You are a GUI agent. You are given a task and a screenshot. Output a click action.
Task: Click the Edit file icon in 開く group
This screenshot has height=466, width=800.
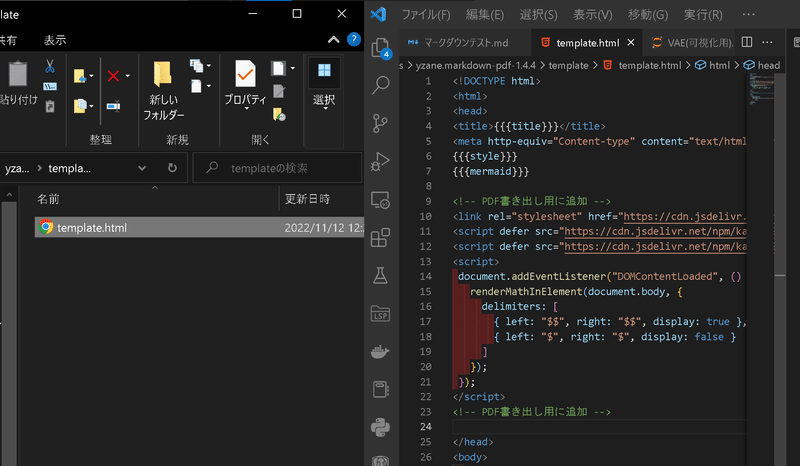tap(279, 91)
